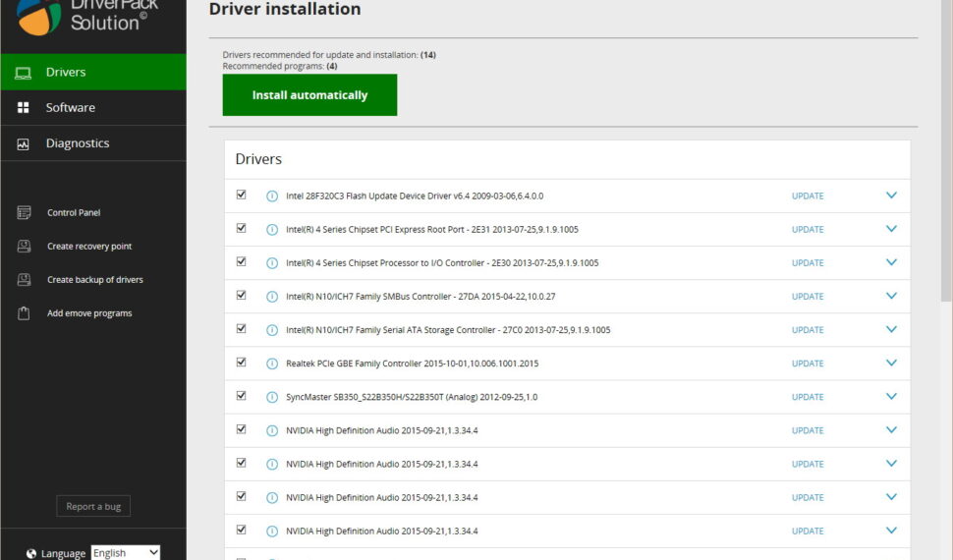Expand Intel PCI Express Root Port 2E31 details
Image resolution: width=953 pixels, height=560 pixels.
coord(891,229)
